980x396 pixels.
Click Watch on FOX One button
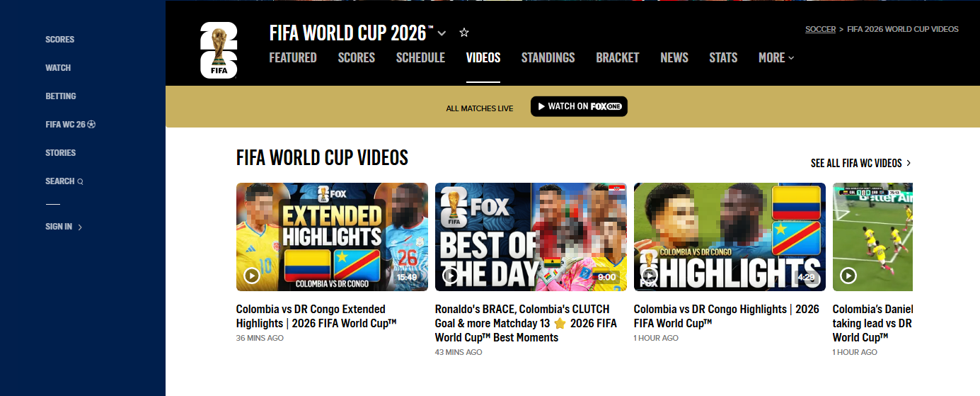(579, 106)
